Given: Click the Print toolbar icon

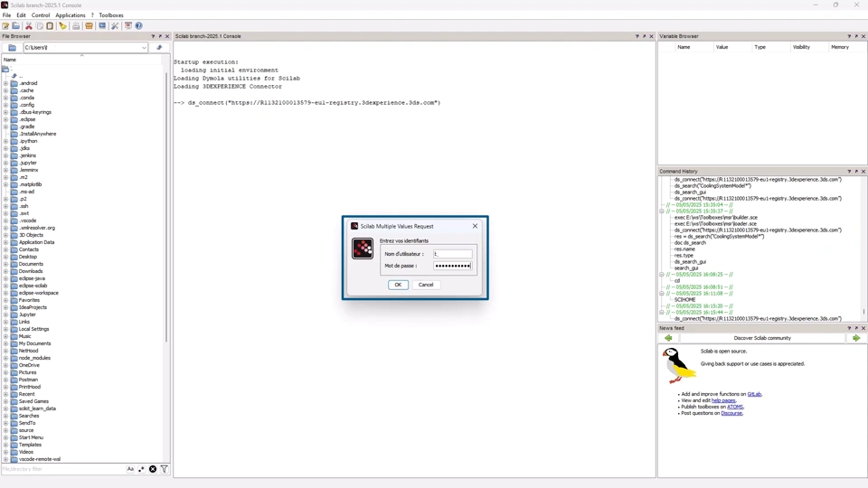Looking at the screenshot, I should [76, 26].
